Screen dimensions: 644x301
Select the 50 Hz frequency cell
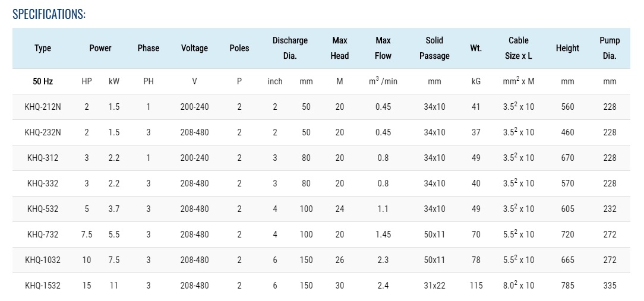[43, 81]
